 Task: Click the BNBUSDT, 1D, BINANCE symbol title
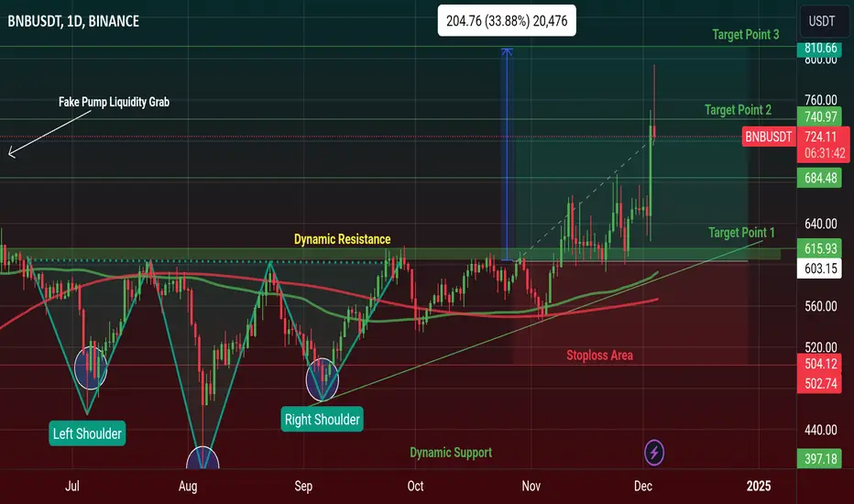tap(73, 21)
